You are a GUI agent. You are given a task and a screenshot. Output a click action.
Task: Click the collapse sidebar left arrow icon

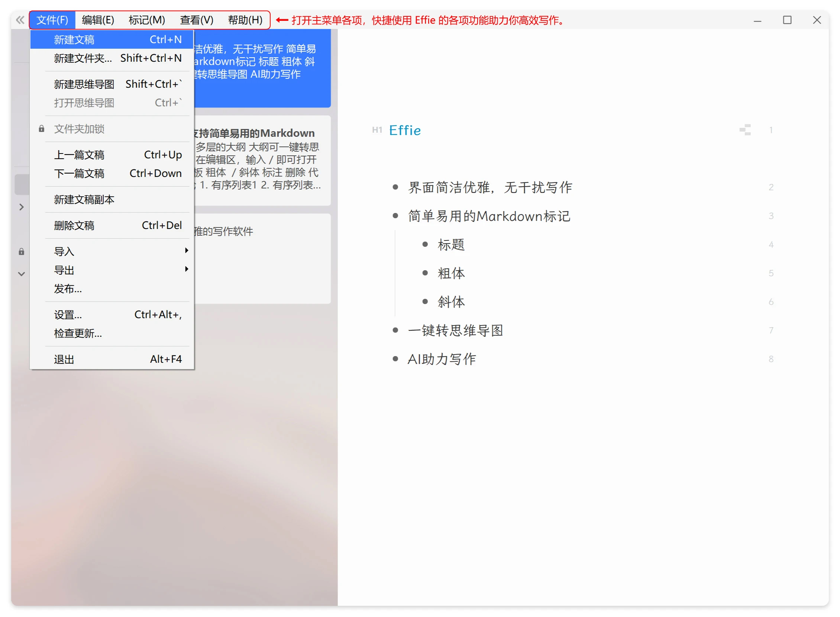point(20,19)
